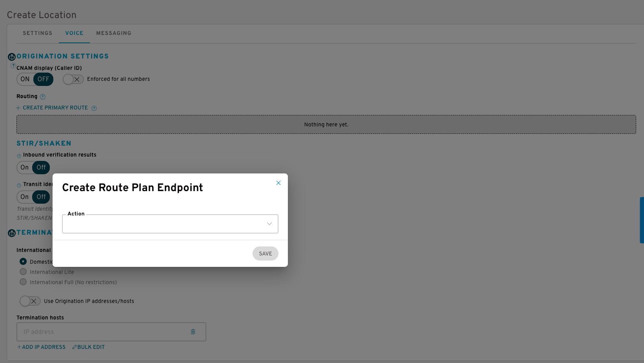
Task: Open Routing help icon
Action: 43,97
